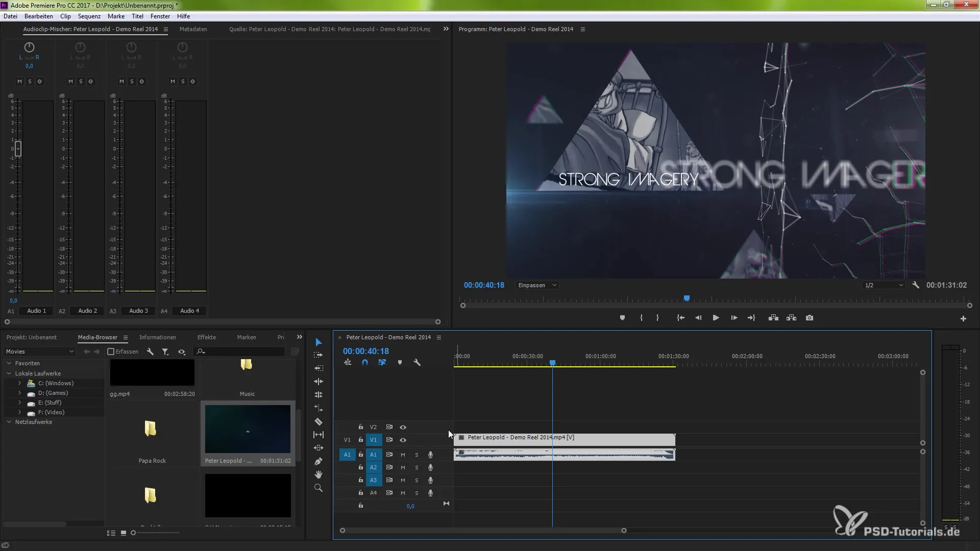The width and height of the screenshot is (980, 551).
Task: Select the Track Select Forward tool
Action: pyautogui.click(x=318, y=355)
